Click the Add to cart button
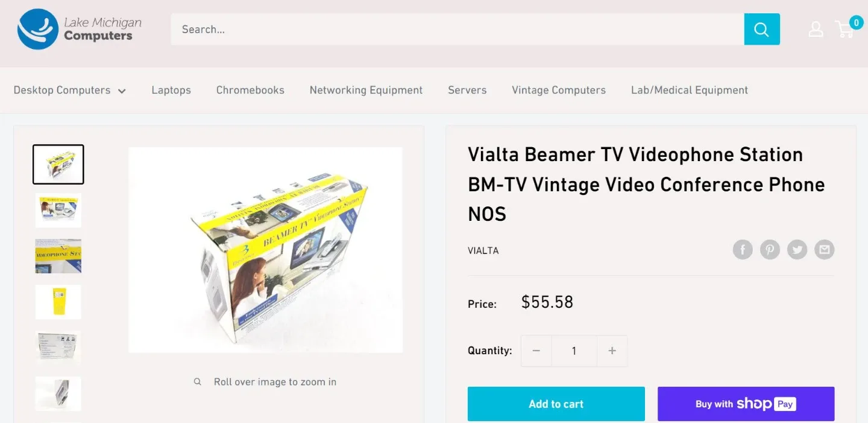 (556, 404)
